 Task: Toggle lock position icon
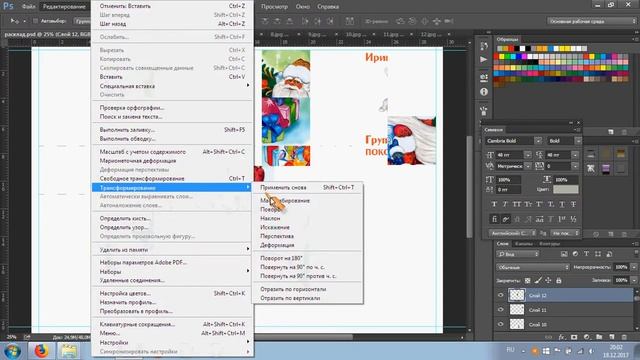[548, 280]
